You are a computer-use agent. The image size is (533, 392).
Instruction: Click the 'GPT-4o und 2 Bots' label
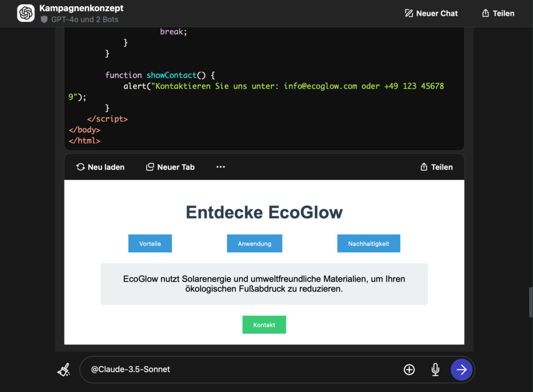click(84, 19)
